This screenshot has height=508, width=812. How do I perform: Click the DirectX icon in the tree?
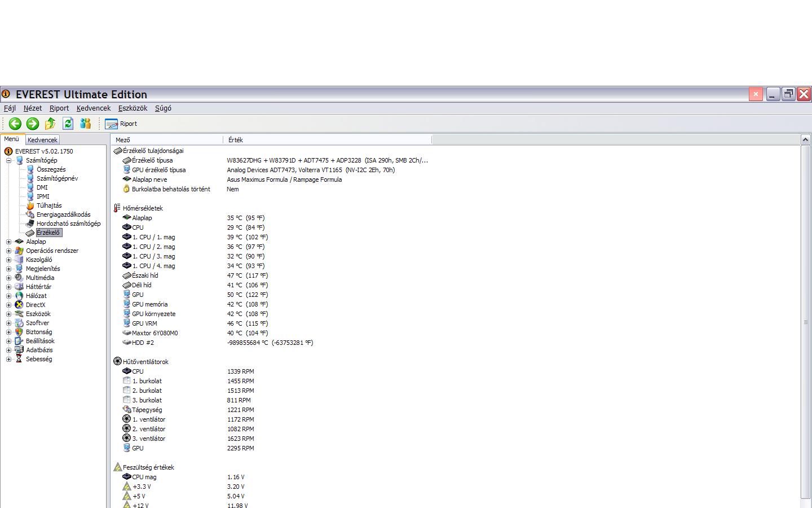tap(19, 305)
